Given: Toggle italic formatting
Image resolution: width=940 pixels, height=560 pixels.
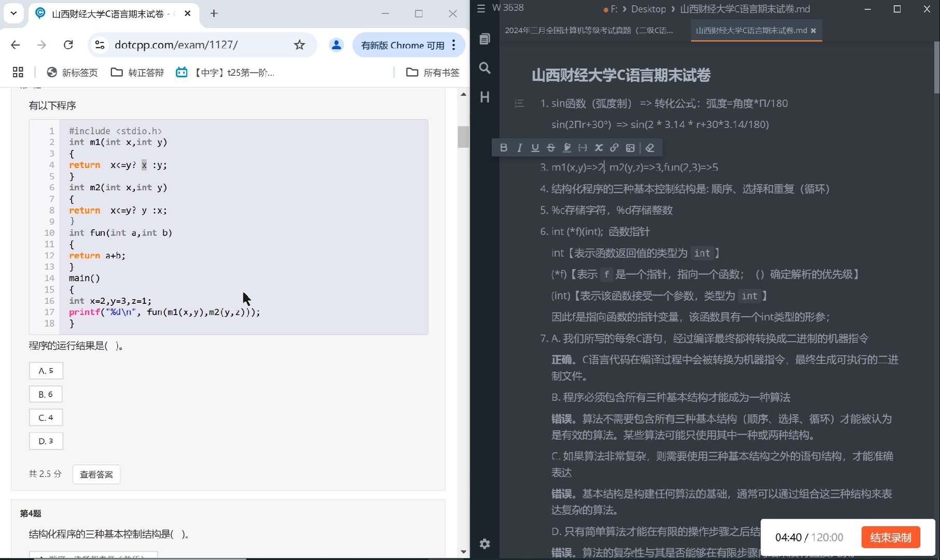Looking at the screenshot, I should click(x=519, y=148).
